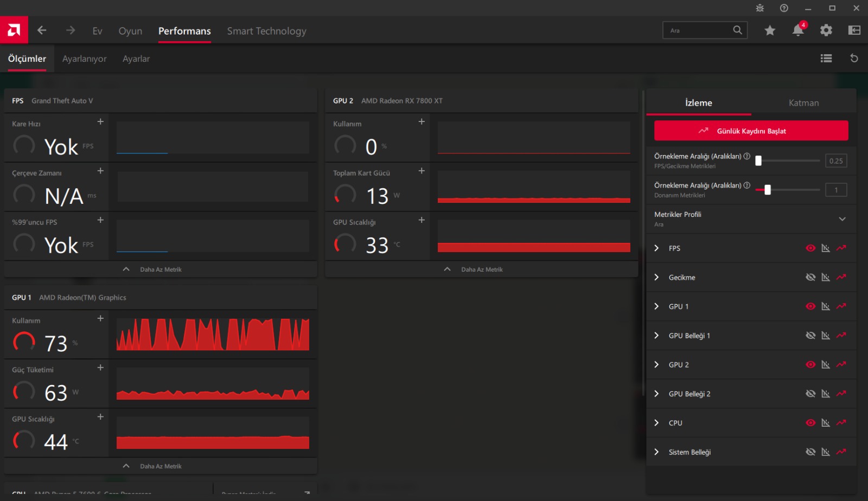Image resolution: width=868 pixels, height=501 pixels.
Task: Expand the GPU Belleği 1 group
Action: pyautogui.click(x=656, y=336)
